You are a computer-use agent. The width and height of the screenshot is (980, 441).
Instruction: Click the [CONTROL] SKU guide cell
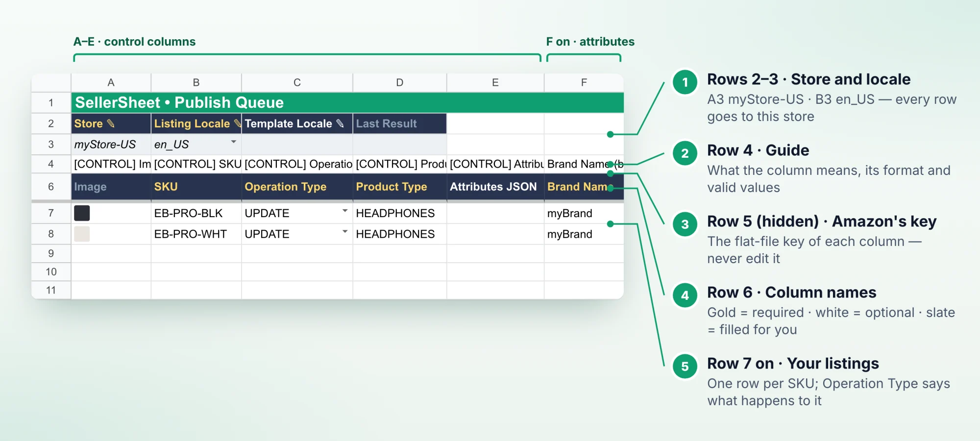(196, 164)
